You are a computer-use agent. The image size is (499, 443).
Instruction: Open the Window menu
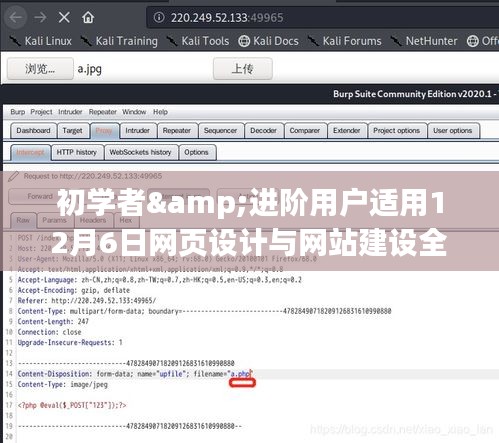(134, 112)
